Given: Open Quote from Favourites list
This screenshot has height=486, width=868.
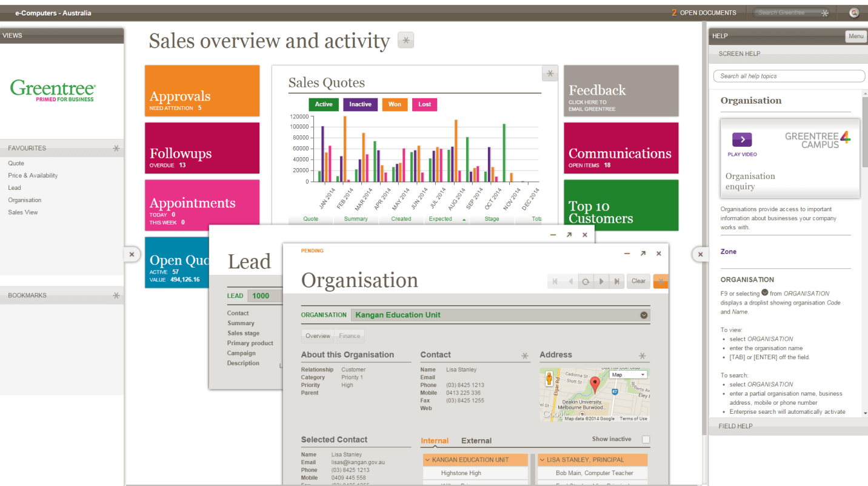Looking at the screenshot, I should click(16, 163).
